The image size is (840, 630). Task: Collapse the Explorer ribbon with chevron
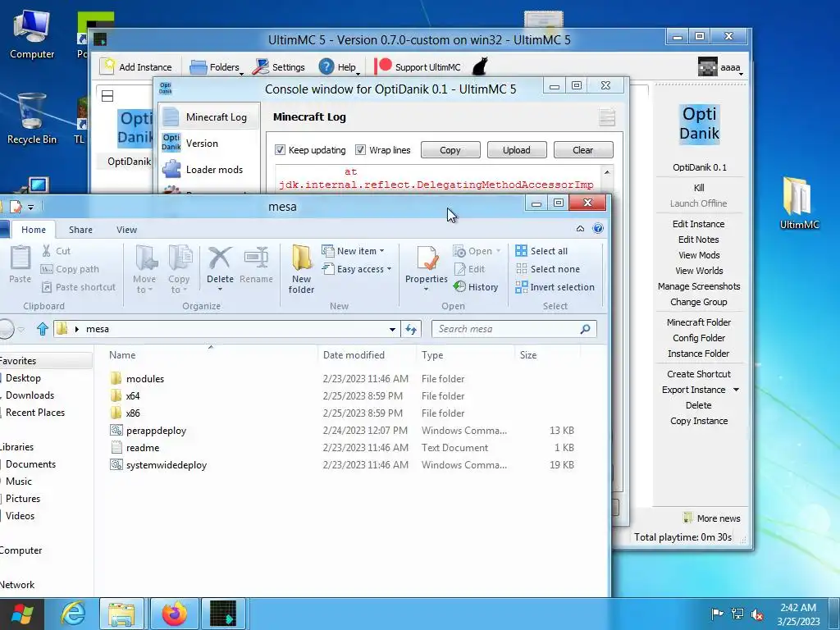[x=580, y=229]
